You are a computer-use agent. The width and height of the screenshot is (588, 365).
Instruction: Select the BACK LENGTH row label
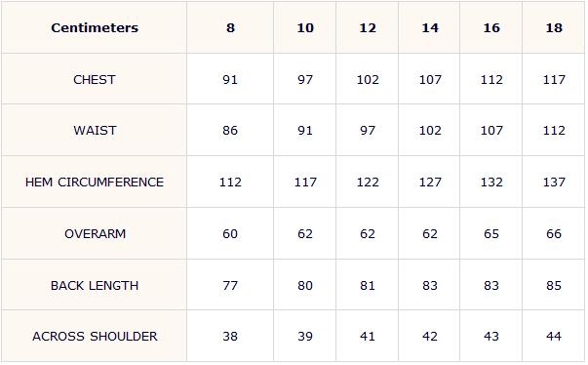[95, 286]
